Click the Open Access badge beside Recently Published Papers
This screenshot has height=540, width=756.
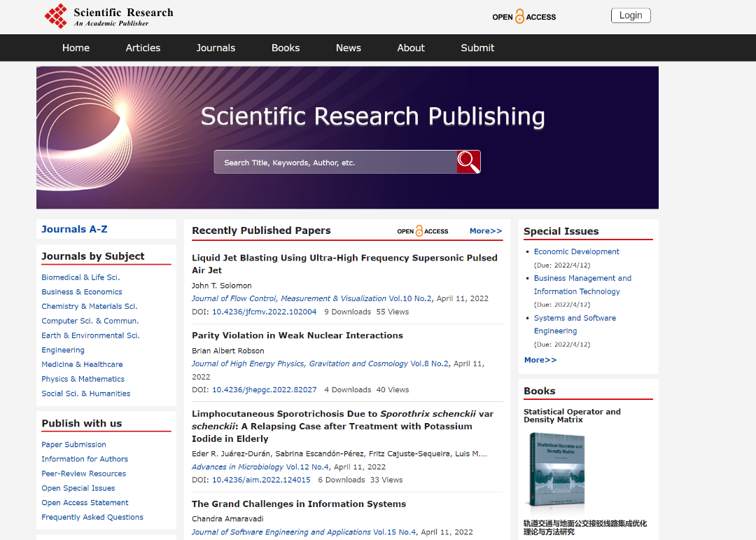click(x=423, y=231)
